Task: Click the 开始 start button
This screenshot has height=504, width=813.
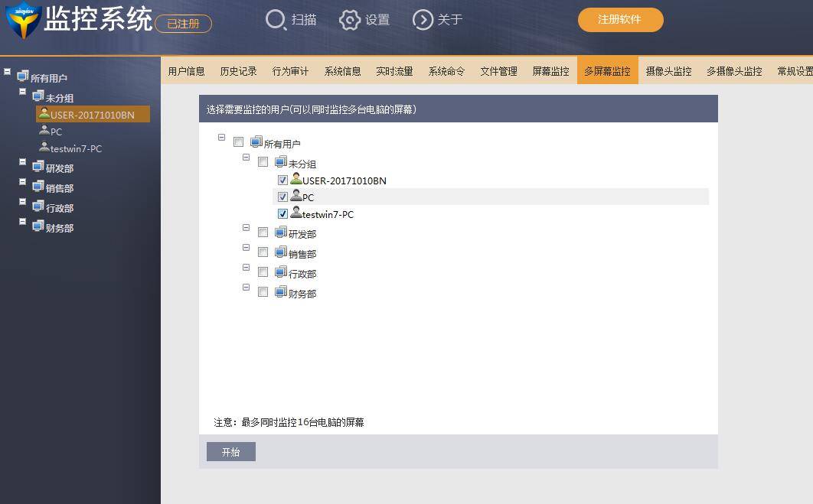Action: coord(230,452)
